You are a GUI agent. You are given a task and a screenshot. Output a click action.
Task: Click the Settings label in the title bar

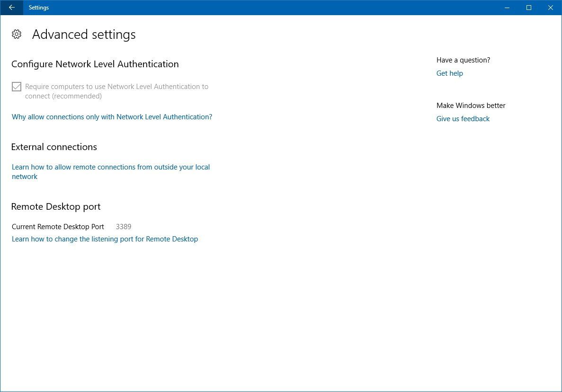(x=38, y=8)
